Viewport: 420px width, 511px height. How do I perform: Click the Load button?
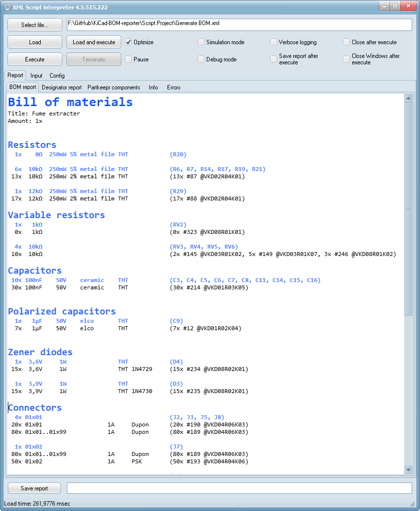point(35,42)
